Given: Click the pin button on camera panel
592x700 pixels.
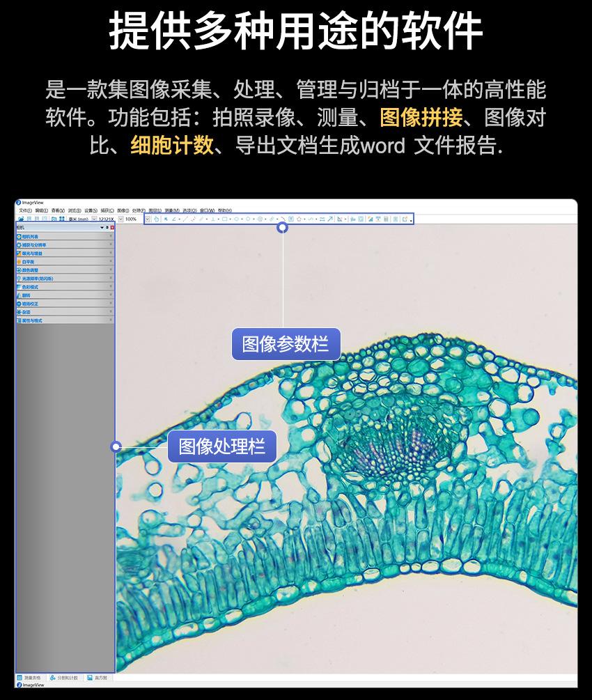Looking at the screenshot, I should (x=107, y=227).
